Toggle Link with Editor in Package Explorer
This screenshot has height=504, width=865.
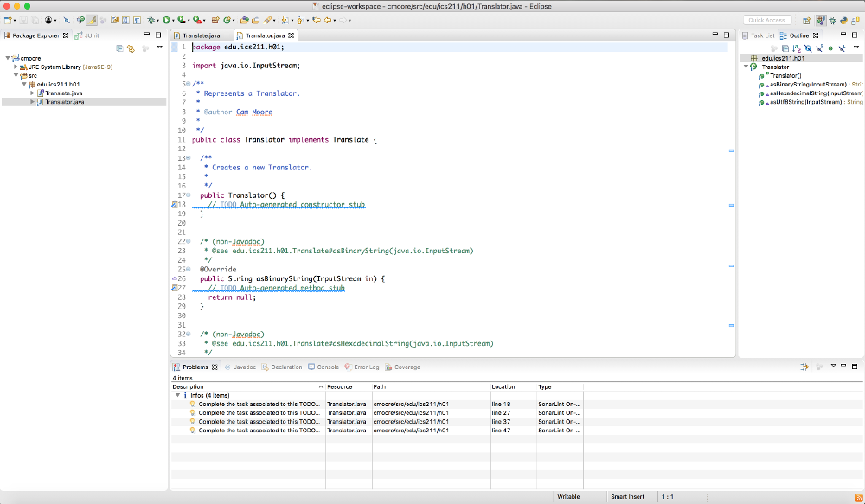click(131, 48)
